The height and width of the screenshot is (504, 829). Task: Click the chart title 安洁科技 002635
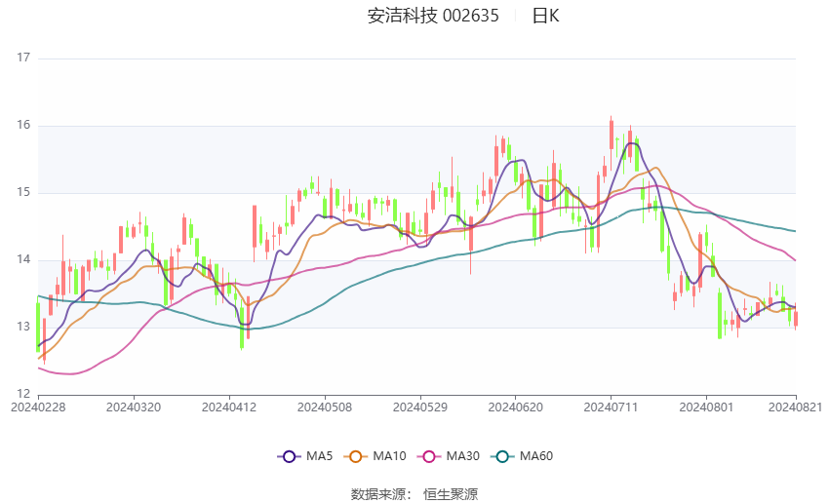pyautogui.click(x=433, y=16)
